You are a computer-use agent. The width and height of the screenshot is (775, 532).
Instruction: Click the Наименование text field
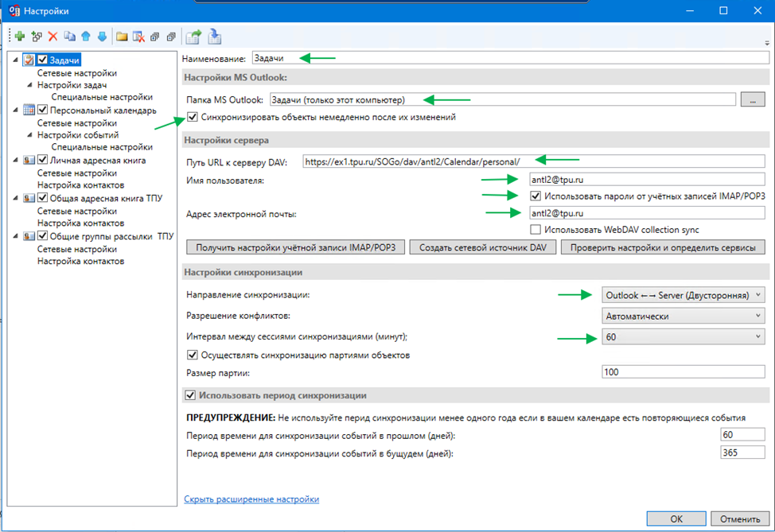(510, 58)
